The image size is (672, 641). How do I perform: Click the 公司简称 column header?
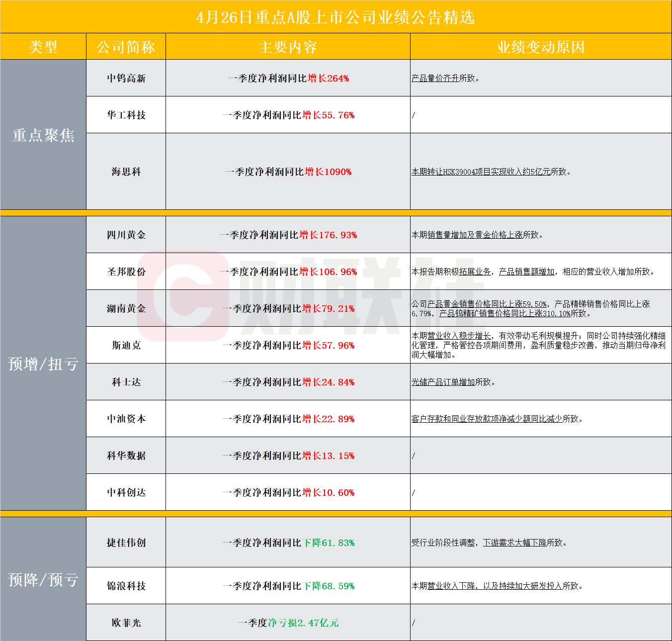[x=126, y=47]
